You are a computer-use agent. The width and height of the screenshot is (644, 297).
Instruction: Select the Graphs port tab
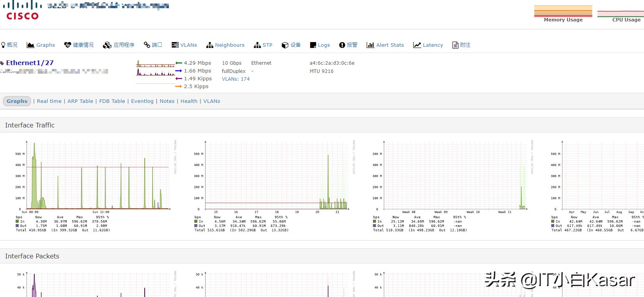click(x=17, y=101)
